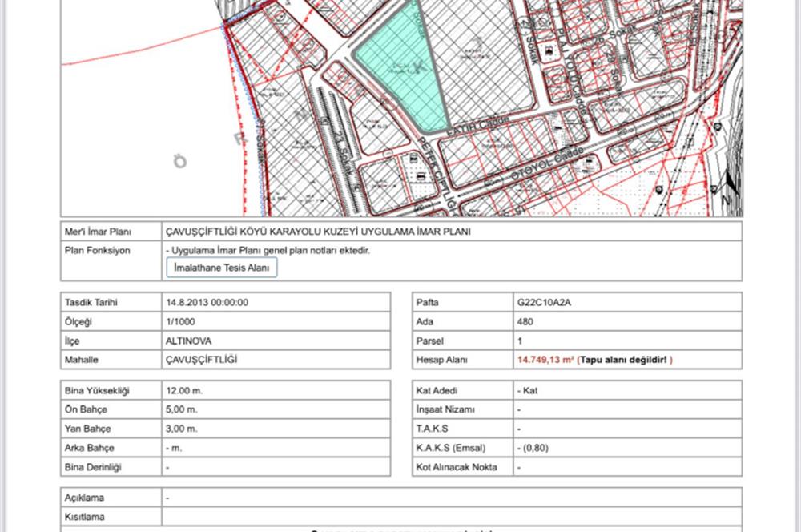Click the Kot Alınacak Nokta label
The height and width of the screenshot is (532, 801).
point(457,467)
